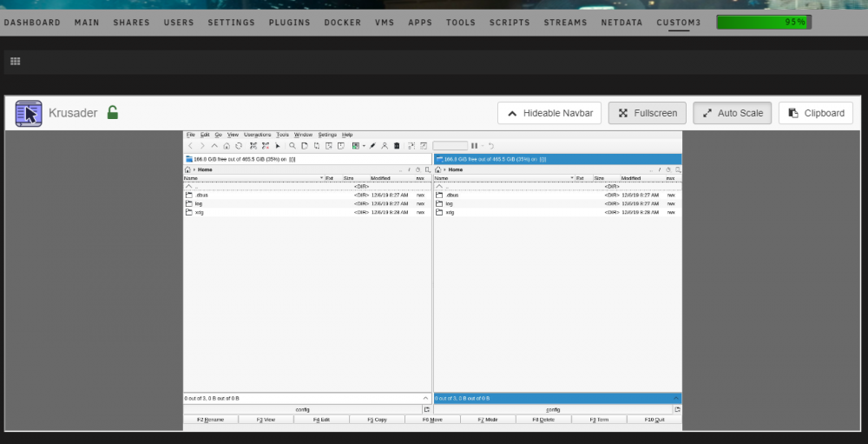Click the pause icon in the Krusader toolbar
The height and width of the screenshot is (444, 868).
(475, 146)
